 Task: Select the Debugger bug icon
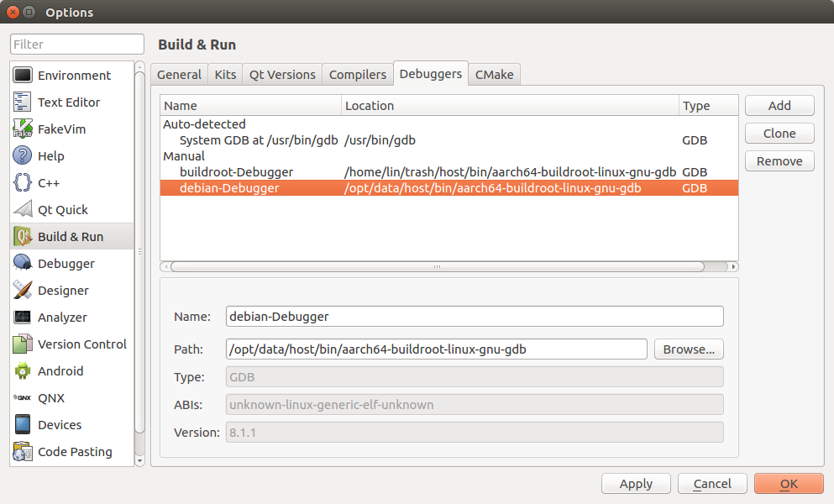coord(23,264)
